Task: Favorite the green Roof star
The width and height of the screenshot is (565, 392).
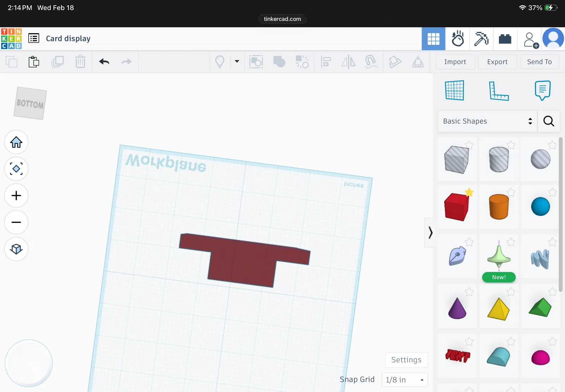Action: coord(553,292)
